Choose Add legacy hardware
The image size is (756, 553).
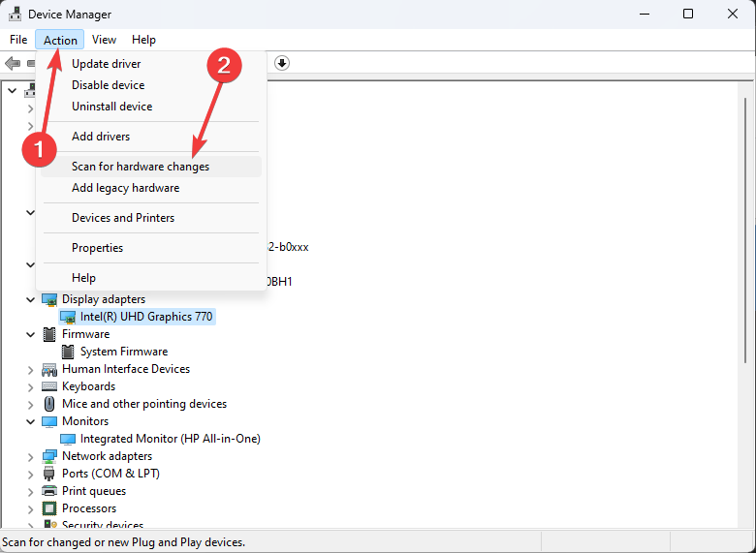click(151, 187)
